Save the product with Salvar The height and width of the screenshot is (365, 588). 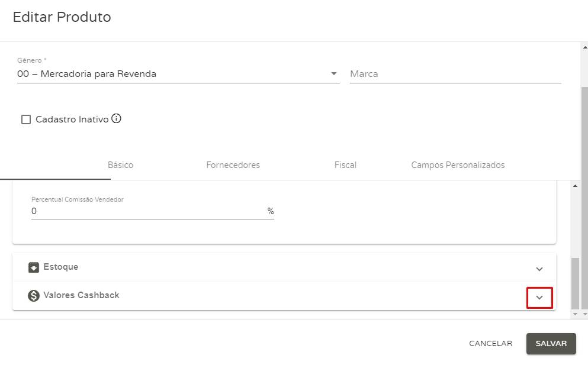551,344
